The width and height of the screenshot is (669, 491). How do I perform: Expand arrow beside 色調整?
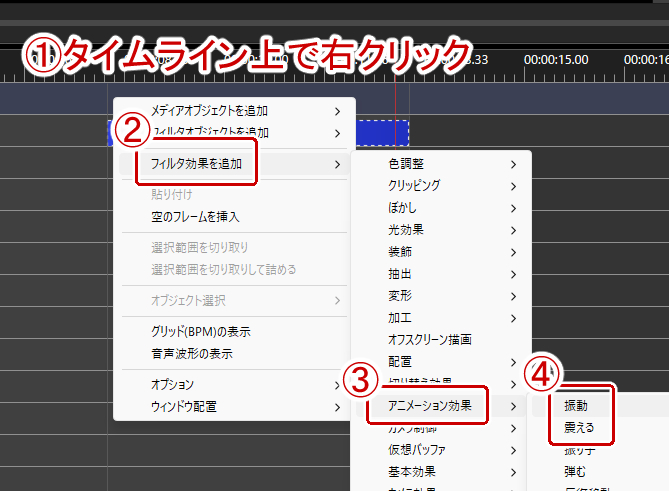[x=514, y=165]
